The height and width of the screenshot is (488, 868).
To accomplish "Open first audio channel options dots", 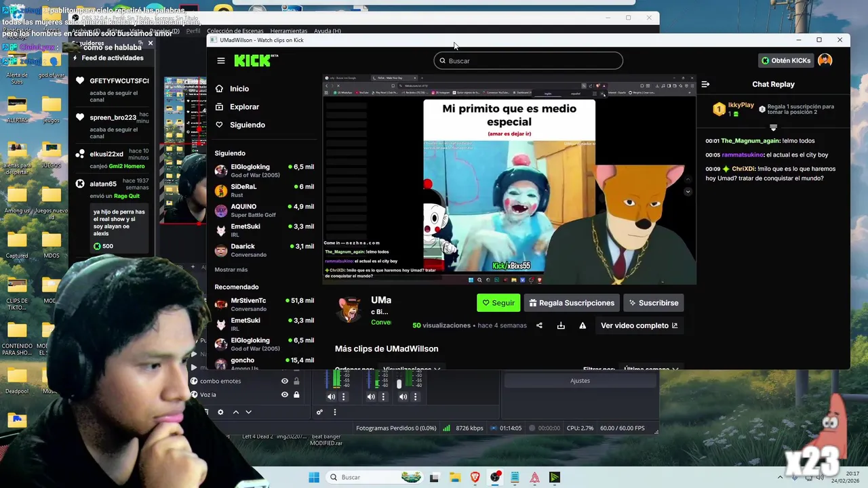I will (343, 397).
